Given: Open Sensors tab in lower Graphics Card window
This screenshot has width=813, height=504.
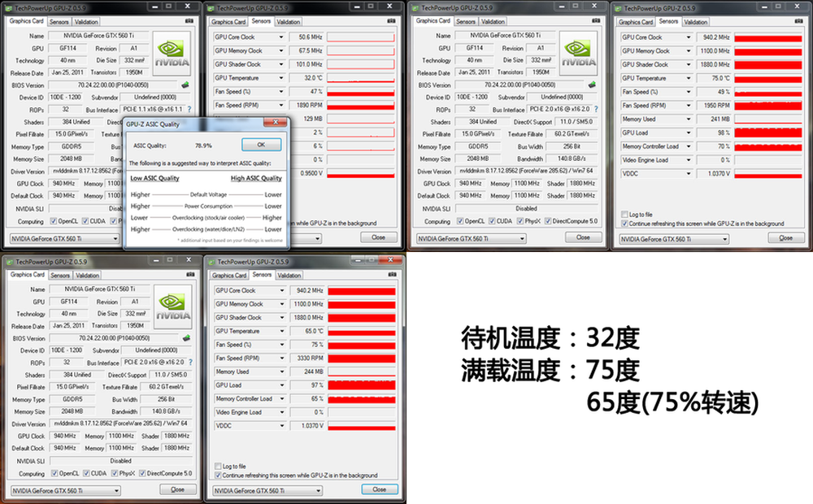Looking at the screenshot, I should pyautogui.click(x=60, y=275).
